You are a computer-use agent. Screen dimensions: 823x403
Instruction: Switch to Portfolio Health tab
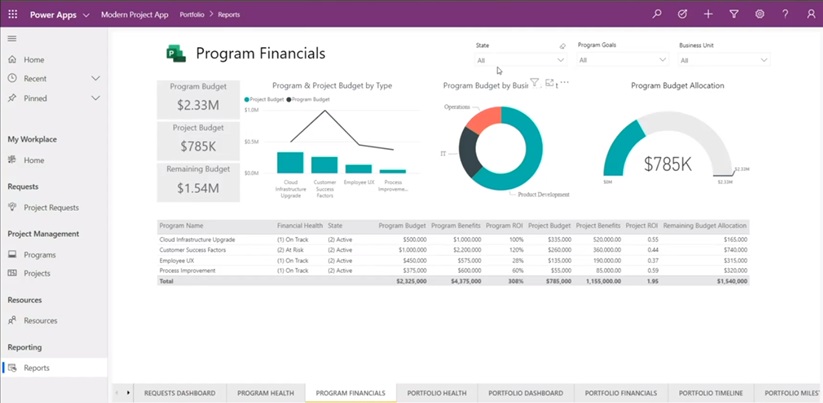tap(437, 393)
